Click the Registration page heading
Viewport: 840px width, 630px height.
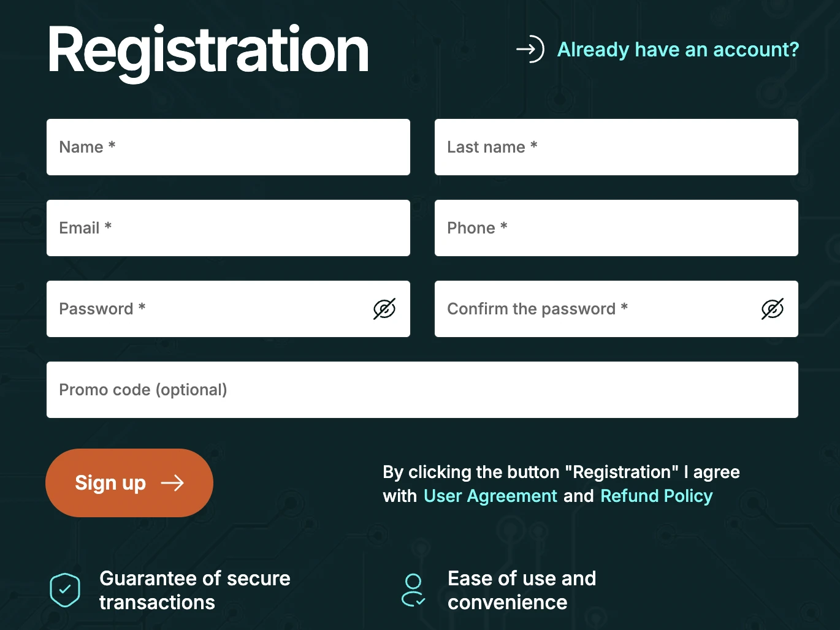coord(208,50)
